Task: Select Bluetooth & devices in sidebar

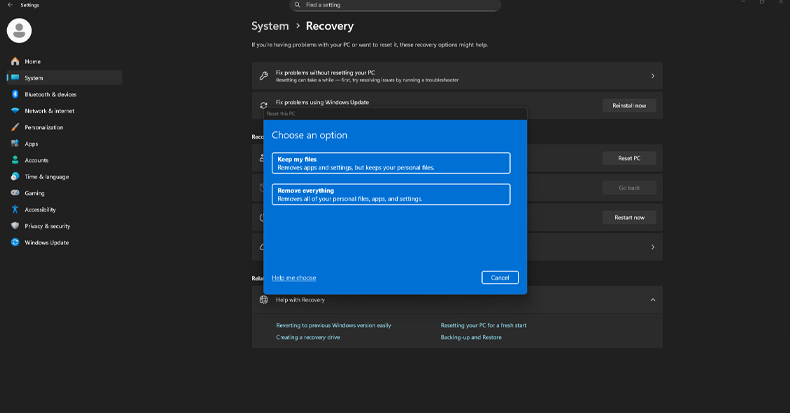Action: pyautogui.click(x=64, y=94)
